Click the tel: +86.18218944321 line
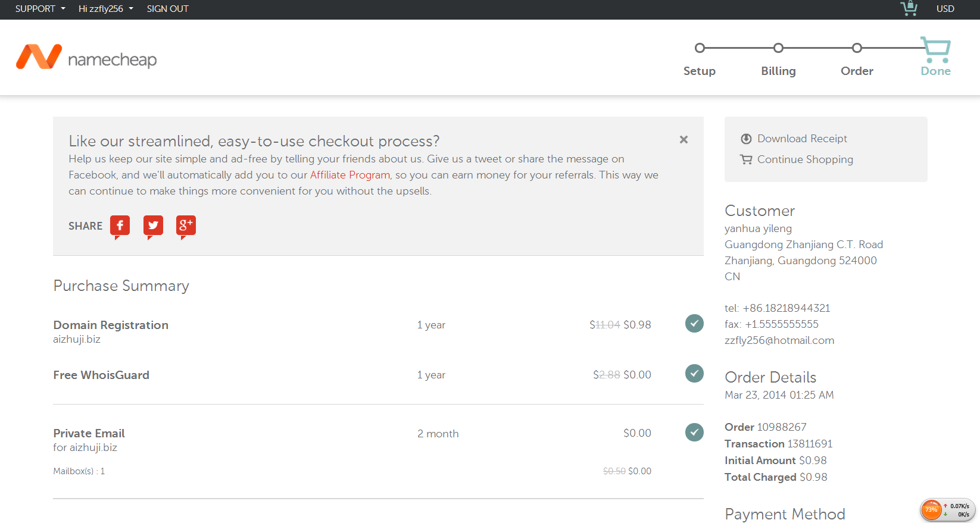 777,308
